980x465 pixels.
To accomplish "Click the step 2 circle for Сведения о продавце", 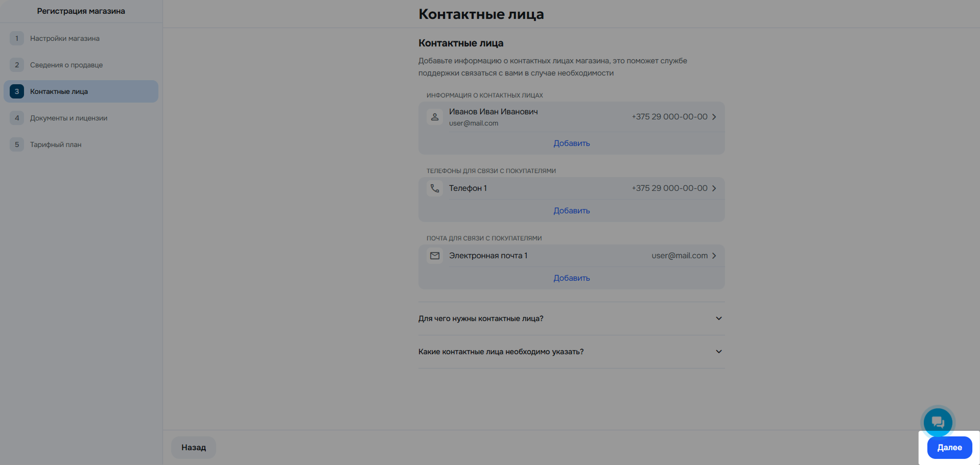I will pos(17,65).
